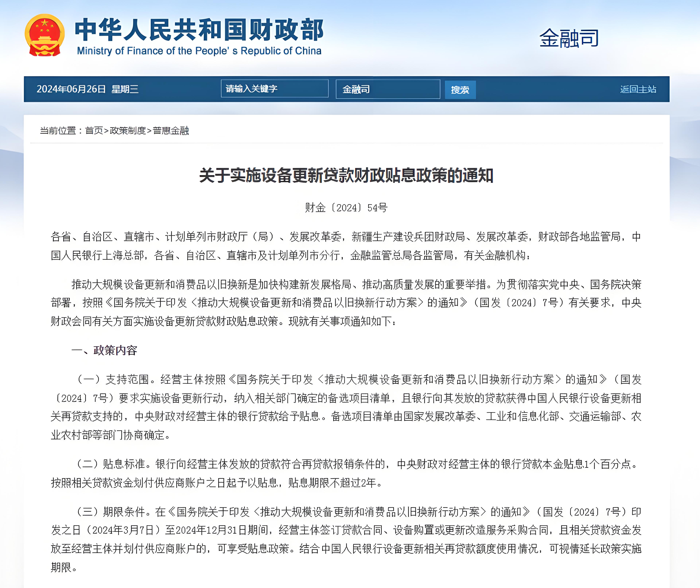Viewport: 700px width, 588px height.
Task: Click the 返回主站 link
Action: (638, 89)
